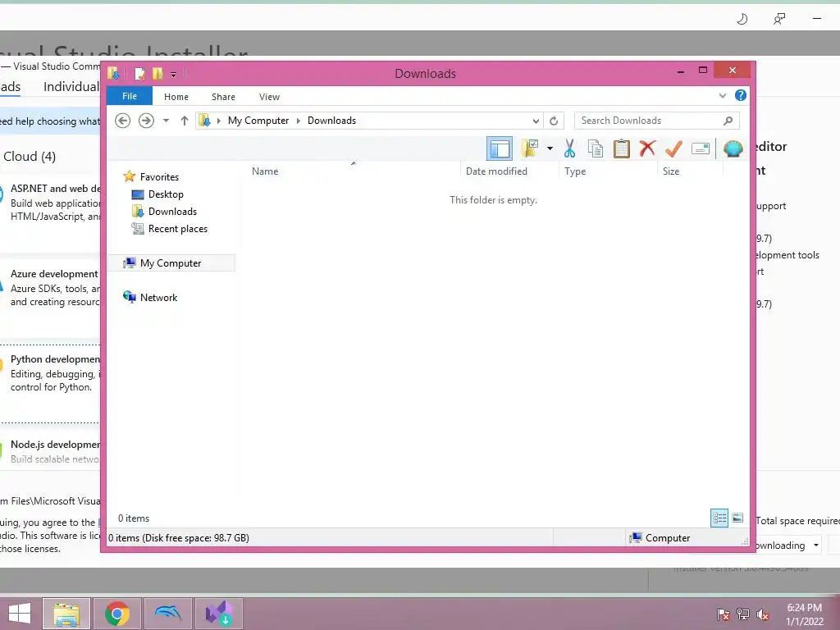Click My Computer in the address path
The width and height of the screenshot is (840, 630).
258,121
